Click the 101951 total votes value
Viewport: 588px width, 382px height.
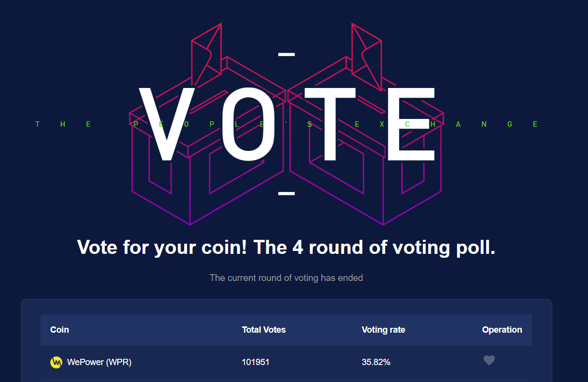point(256,362)
